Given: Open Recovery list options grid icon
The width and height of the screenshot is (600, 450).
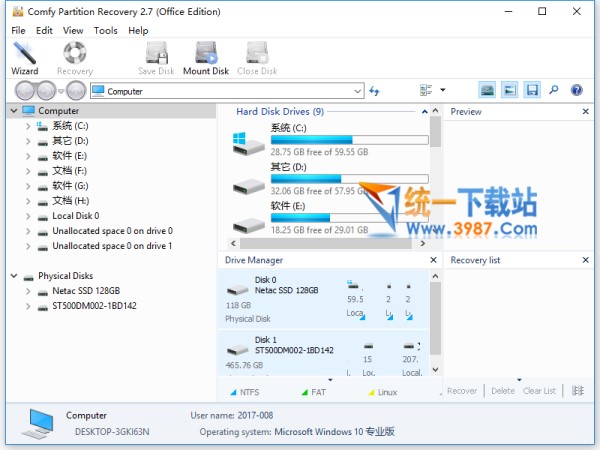Looking at the screenshot, I should tap(577, 391).
